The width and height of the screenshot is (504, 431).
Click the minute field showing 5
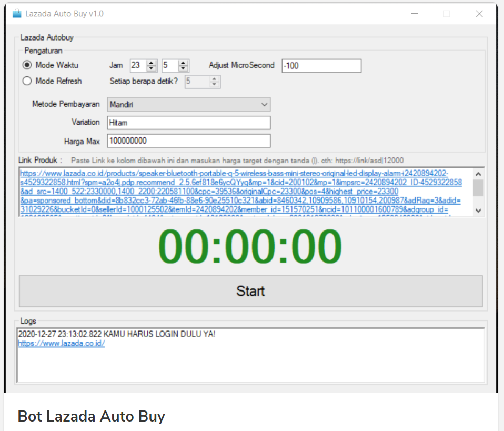[x=170, y=66]
